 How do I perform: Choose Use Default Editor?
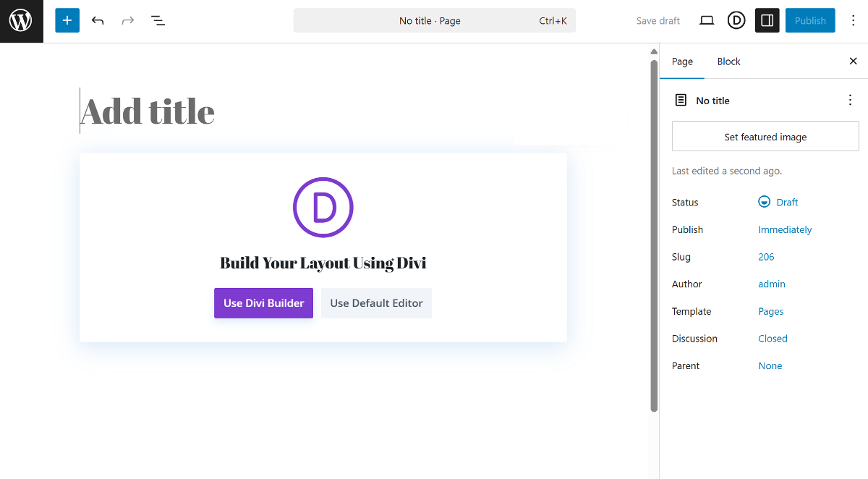(376, 303)
